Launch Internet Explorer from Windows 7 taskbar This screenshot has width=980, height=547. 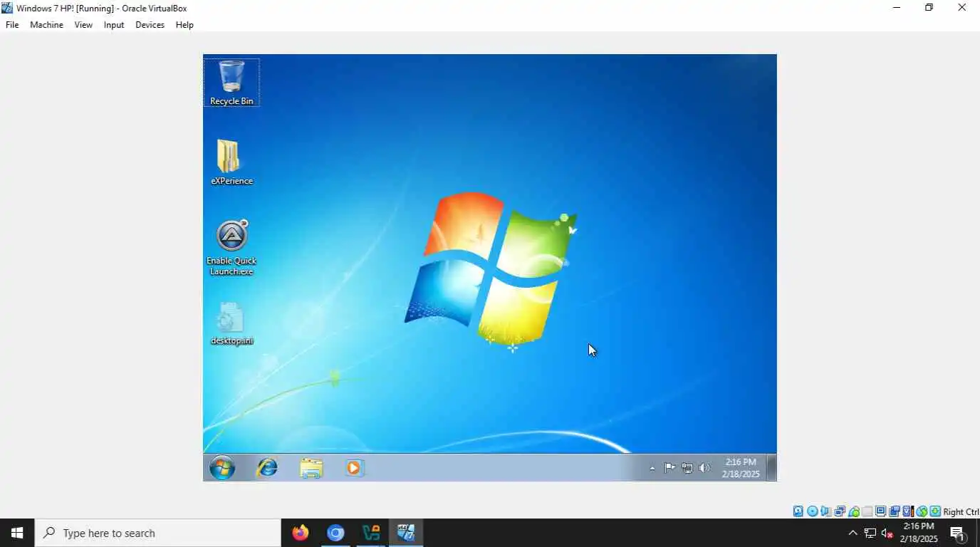pos(267,468)
